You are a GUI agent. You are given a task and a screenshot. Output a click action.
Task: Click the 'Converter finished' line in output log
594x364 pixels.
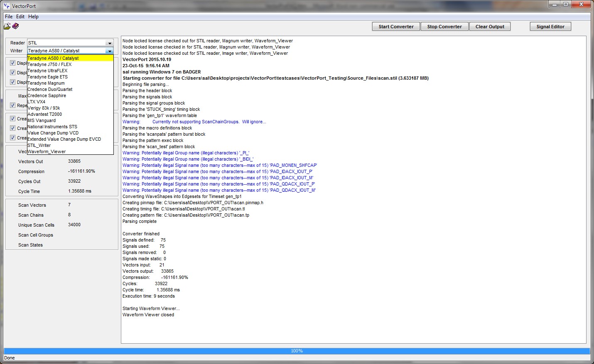141,234
